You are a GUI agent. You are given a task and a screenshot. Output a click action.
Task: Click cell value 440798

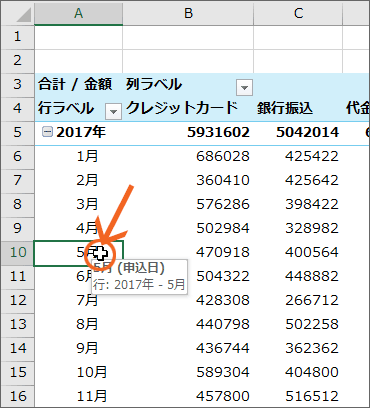(x=223, y=324)
